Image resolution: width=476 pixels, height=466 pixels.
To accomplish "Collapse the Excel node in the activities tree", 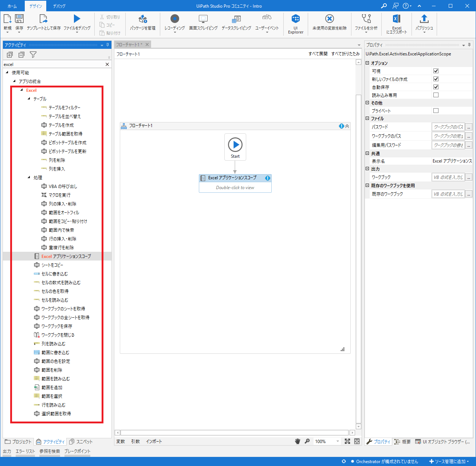I will 22,90.
